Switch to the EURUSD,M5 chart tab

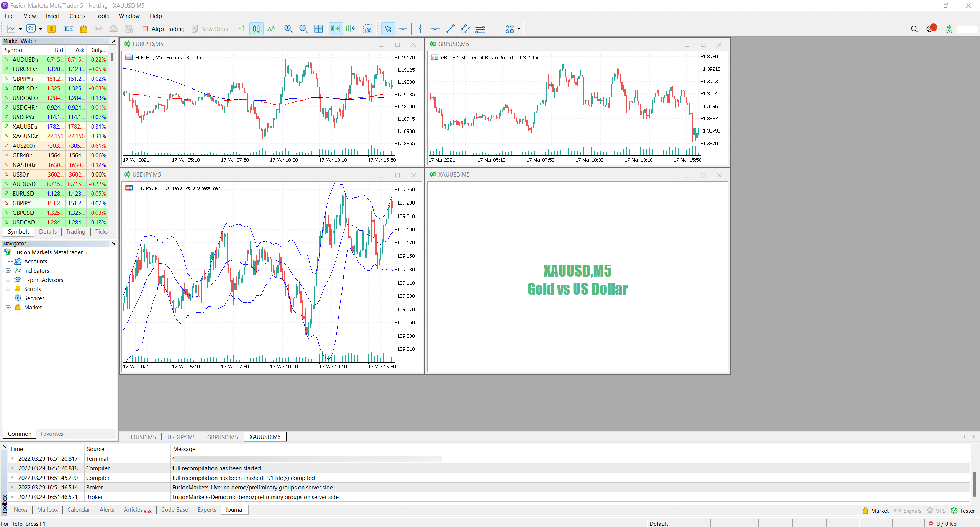point(141,437)
